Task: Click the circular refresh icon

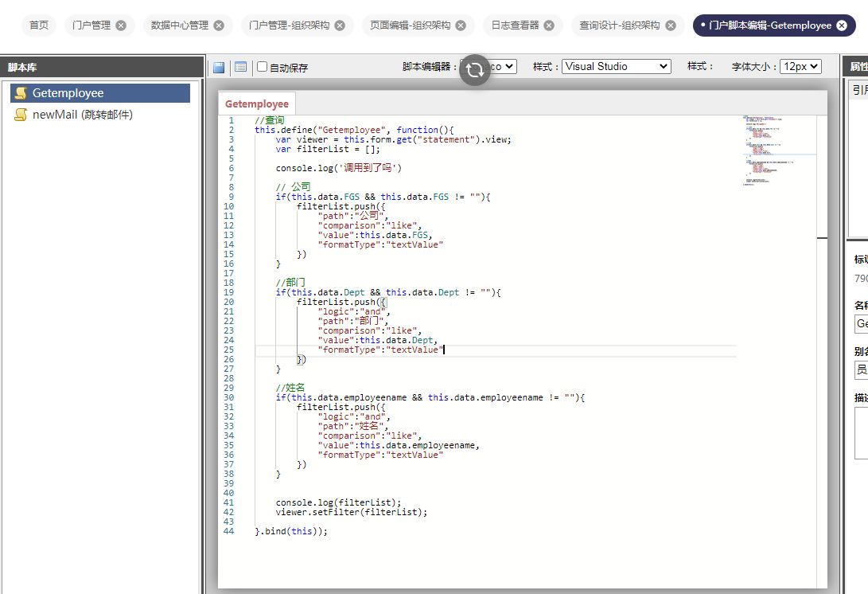Action: pos(474,70)
